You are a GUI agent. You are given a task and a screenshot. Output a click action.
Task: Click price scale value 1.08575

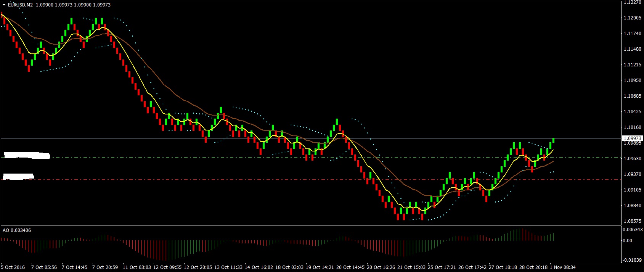tap(633, 221)
